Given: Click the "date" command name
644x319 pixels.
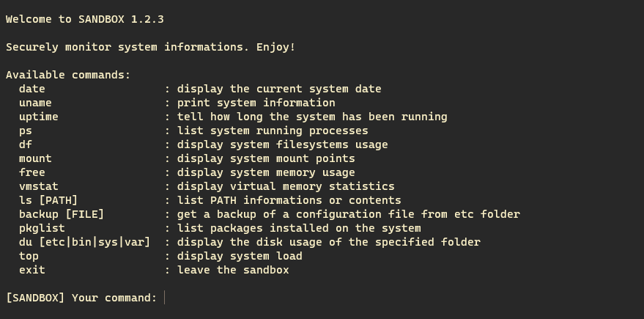Looking at the screenshot, I should coord(32,89).
